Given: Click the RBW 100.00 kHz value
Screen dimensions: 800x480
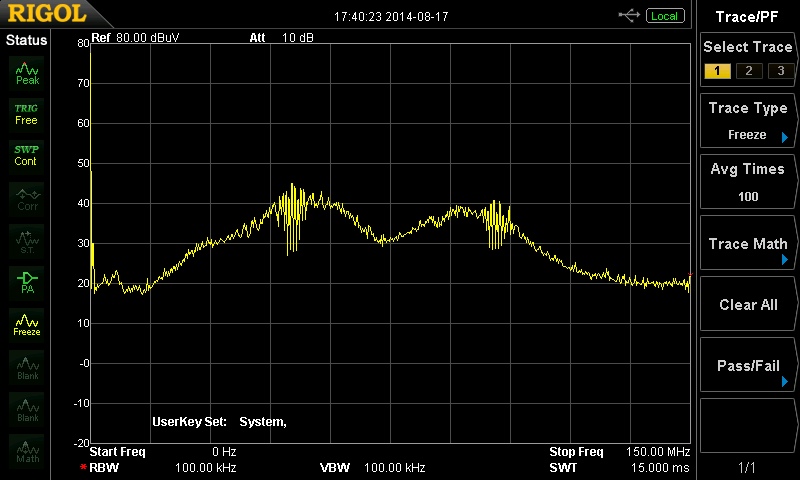Looking at the screenshot, I should click(x=206, y=467).
